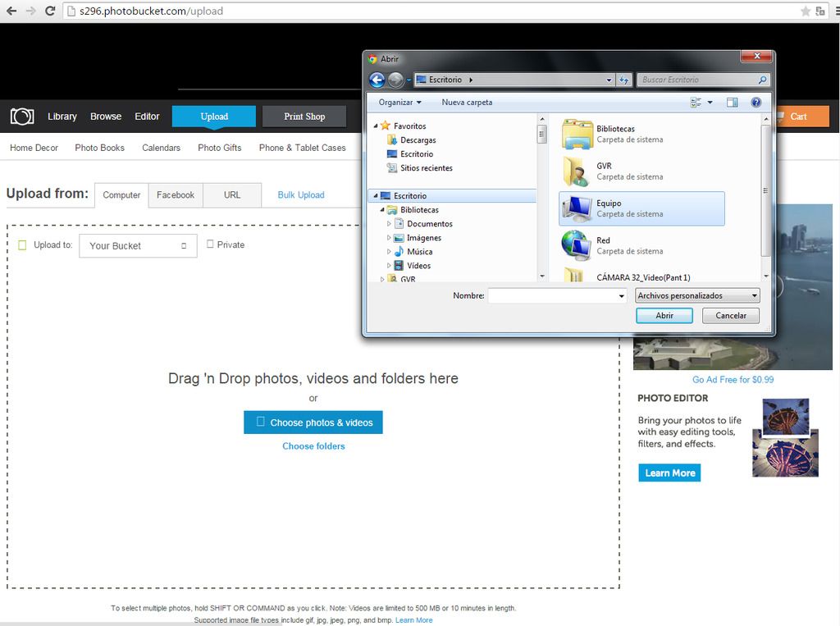The width and height of the screenshot is (840, 626).
Task: Select the Red network icon in file list
Action: pos(576,245)
